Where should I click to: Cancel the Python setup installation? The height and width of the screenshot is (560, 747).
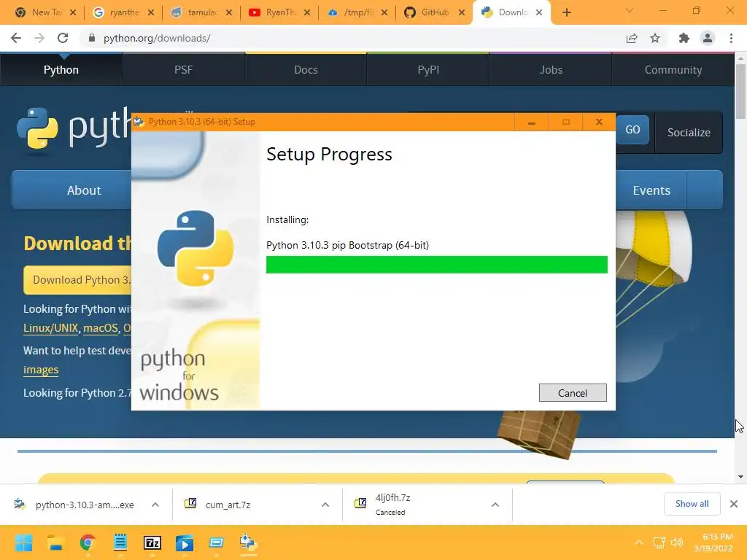[x=573, y=393]
